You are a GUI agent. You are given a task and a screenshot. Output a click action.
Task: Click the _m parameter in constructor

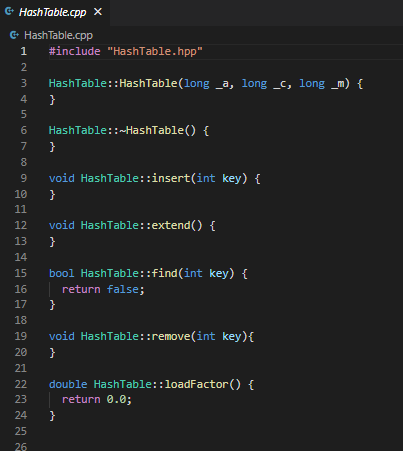pyautogui.click(x=338, y=83)
